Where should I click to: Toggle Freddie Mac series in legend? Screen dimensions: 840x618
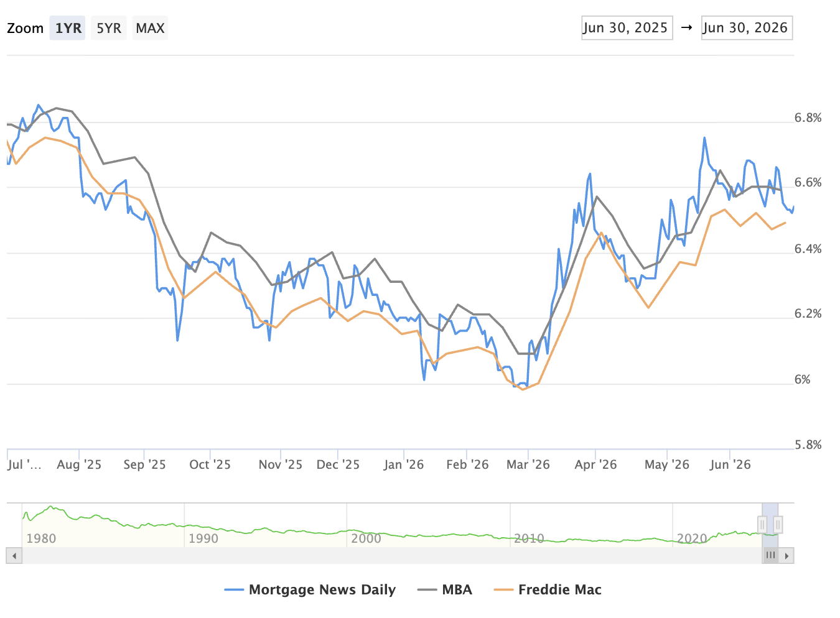point(548,589)
